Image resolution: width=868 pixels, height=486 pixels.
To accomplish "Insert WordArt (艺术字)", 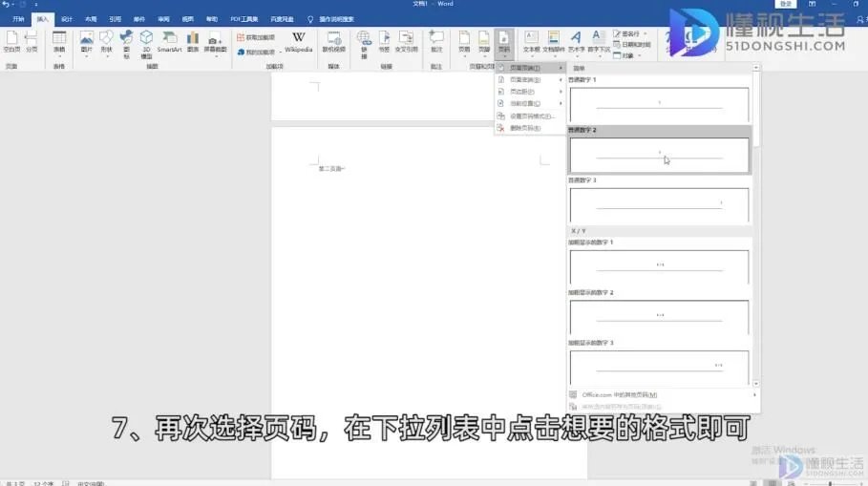I will coord(576,44).
